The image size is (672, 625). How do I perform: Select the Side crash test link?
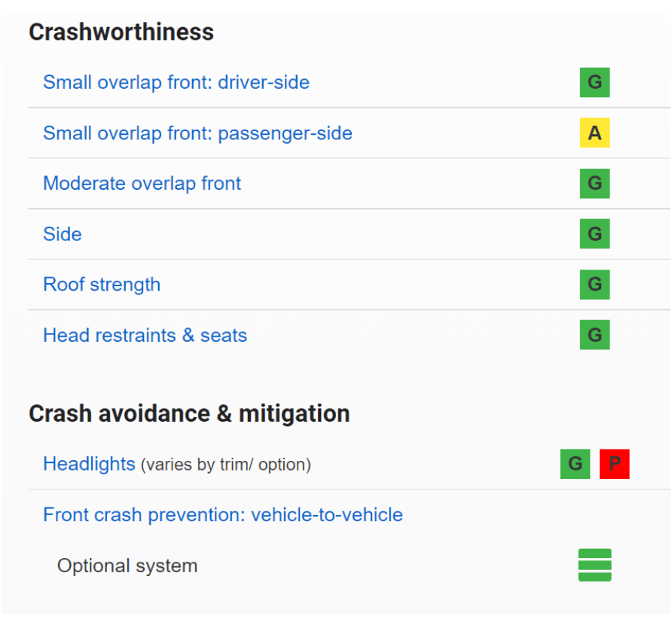(63, 234)
